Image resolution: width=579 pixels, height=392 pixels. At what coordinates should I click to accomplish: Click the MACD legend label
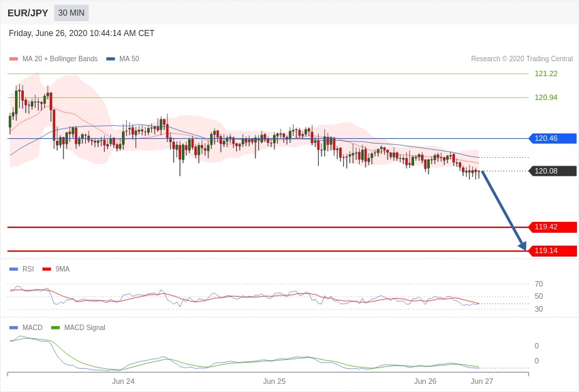coord(33,327)
